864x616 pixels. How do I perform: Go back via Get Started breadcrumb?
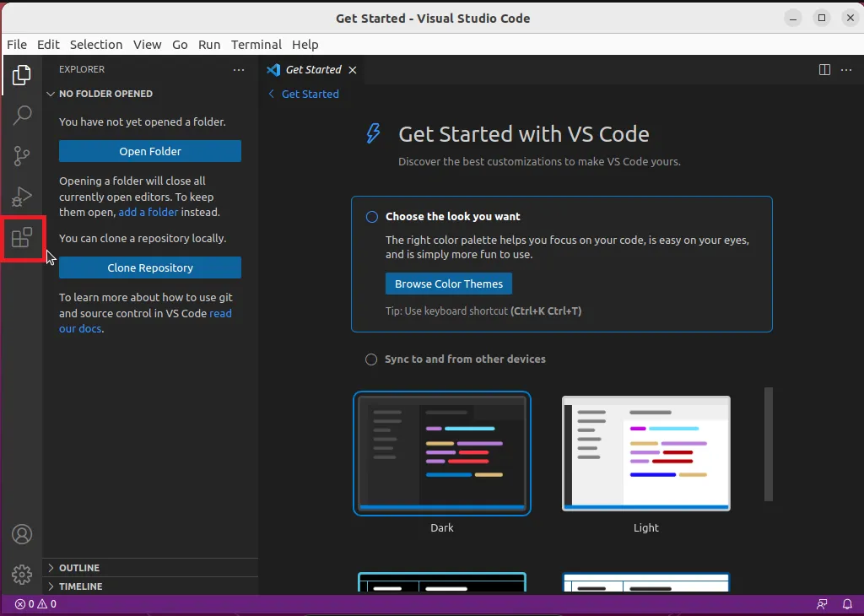(x=304, y=95)
